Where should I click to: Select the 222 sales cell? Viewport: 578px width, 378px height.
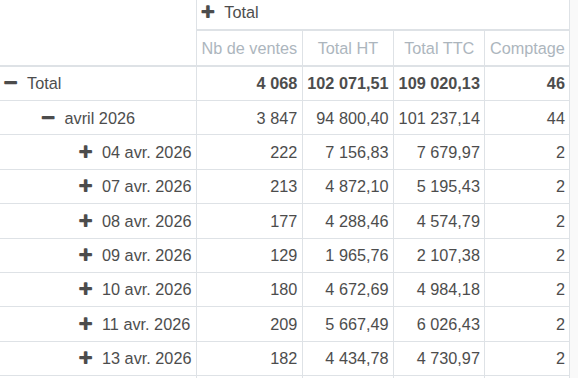coord(250,152)
